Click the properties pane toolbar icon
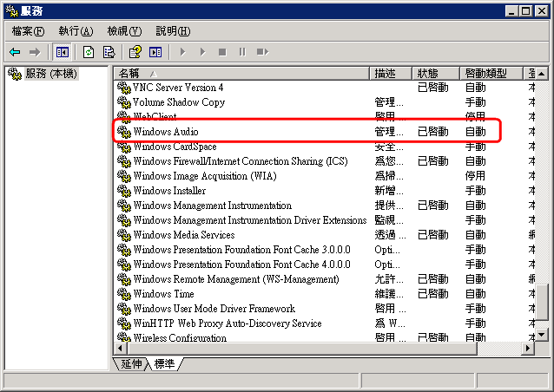 pyautogui.click(x=155, y=52)
